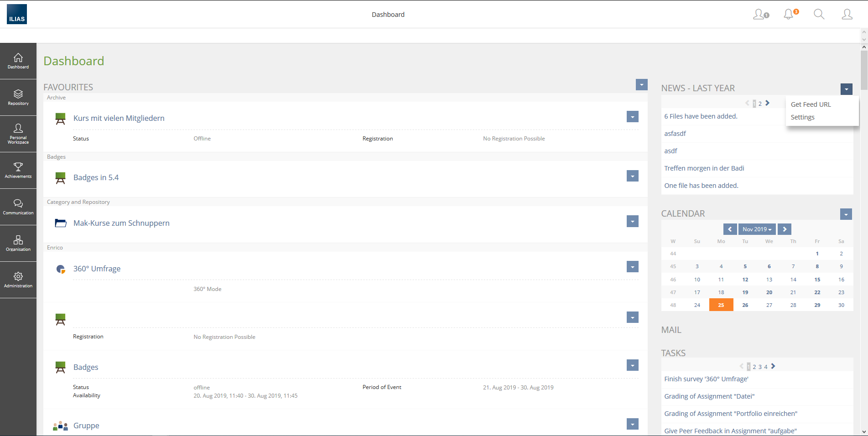Choose Settings in the news menu
This screenshot has width=868, height=436.
pos(802,117)
